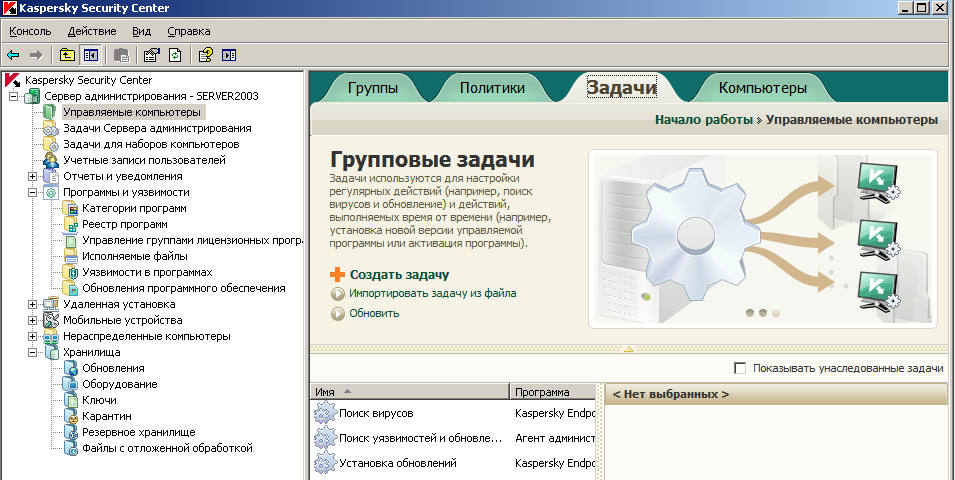This screenshot has height=480, width=955.
Task: Select the first carousel dot on banner
Action: click(x=749, y=313)
